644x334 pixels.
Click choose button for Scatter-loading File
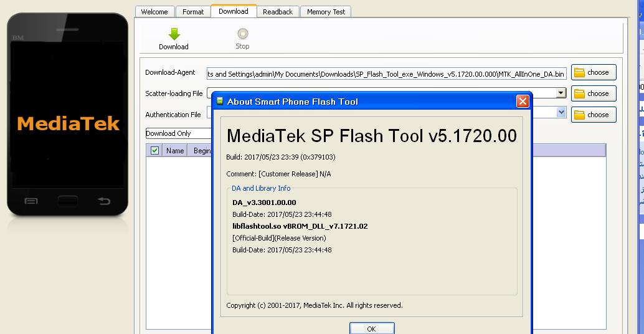594,93
